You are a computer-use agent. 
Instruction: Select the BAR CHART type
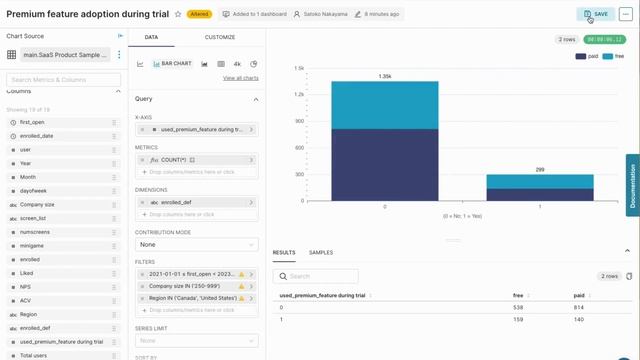(172, 64)
